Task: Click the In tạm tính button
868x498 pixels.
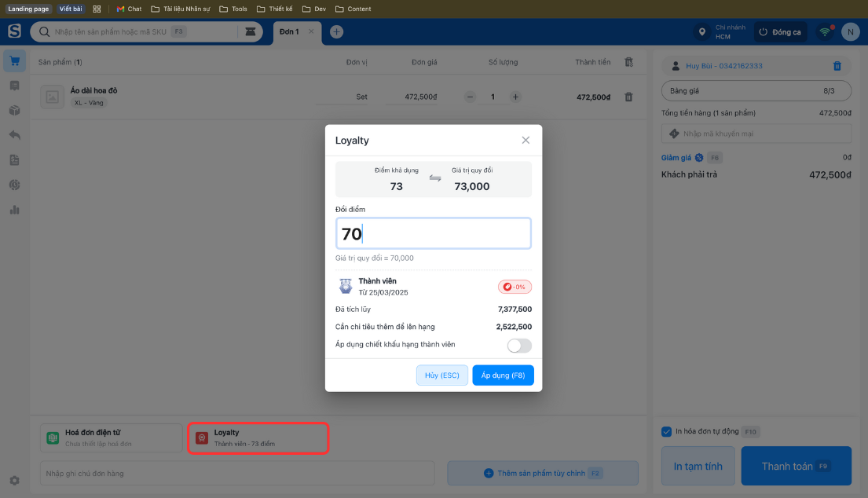Action: pyautogui.click(x=698, y=466)
